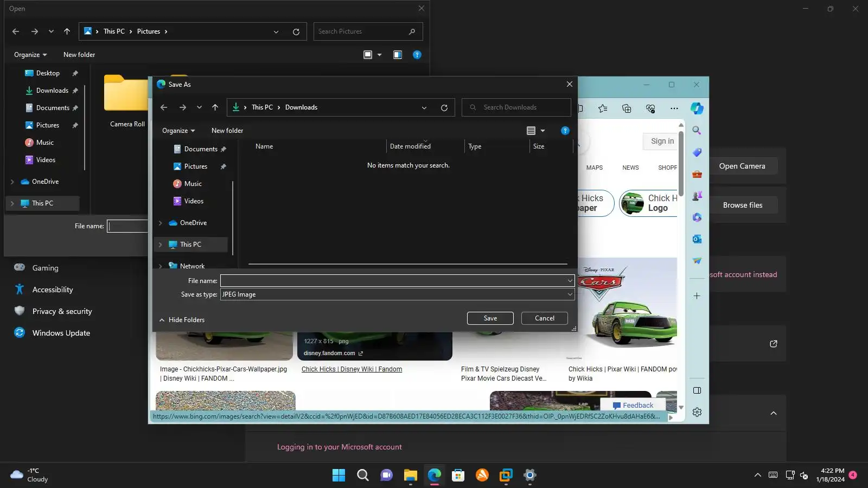Cancel the Save As dialog

(x=545, y=318)
